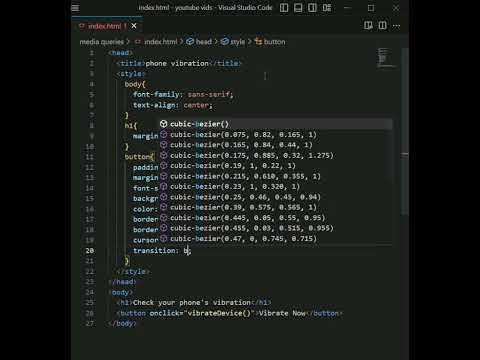Click 'phone vibration' title text
The image size is (480, 360).
[177, 63]
